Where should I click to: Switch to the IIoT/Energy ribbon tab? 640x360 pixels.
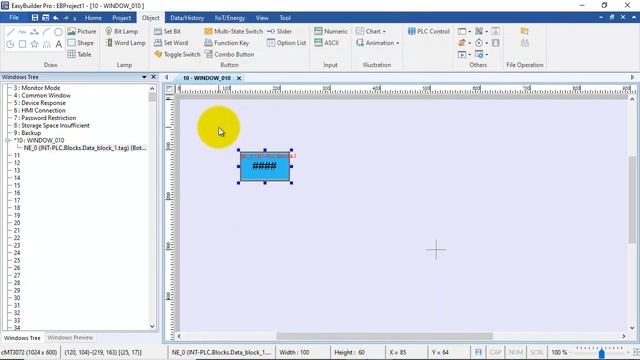230,18
